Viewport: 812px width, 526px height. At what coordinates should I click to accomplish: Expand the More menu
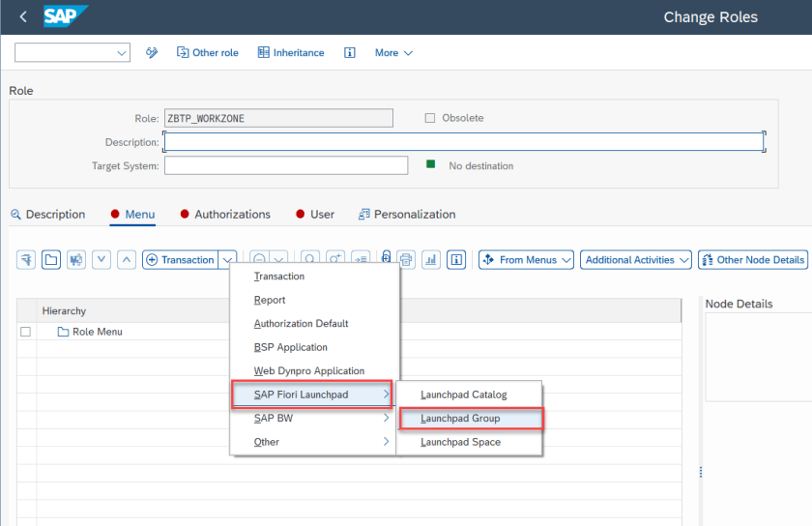[393, 53]
